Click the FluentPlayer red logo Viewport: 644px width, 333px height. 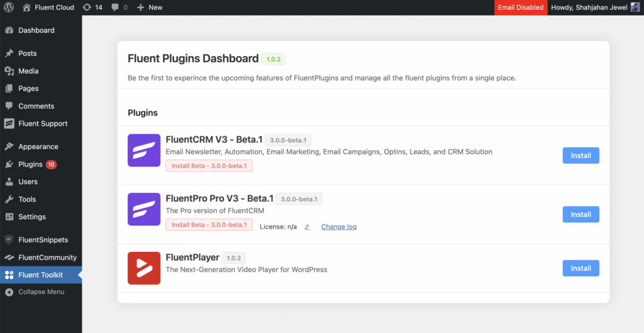point(144,268)
